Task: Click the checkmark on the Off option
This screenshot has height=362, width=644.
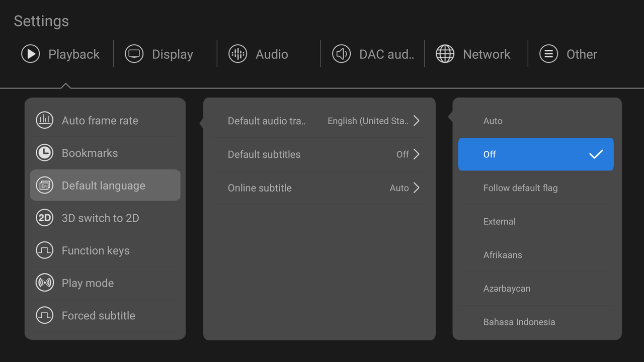Action: [x=596, y=154]
